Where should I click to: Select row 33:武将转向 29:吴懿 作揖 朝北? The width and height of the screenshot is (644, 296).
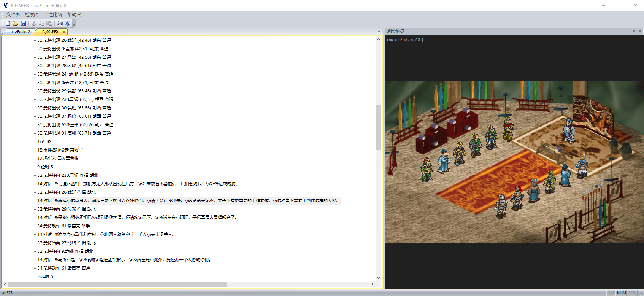pos(67,209)
